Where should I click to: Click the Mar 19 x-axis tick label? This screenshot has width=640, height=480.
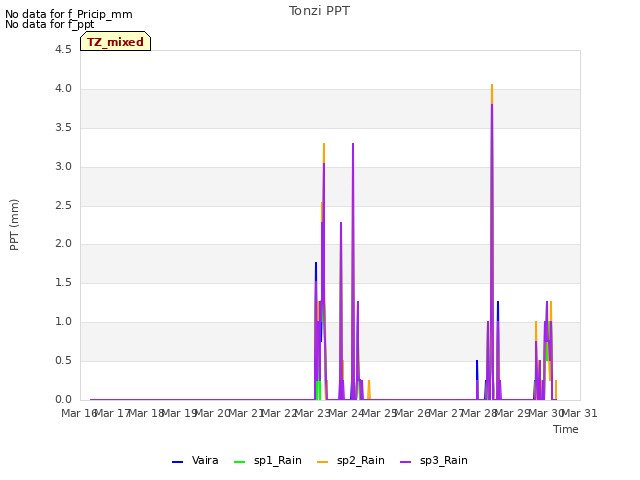coord(179,413)
